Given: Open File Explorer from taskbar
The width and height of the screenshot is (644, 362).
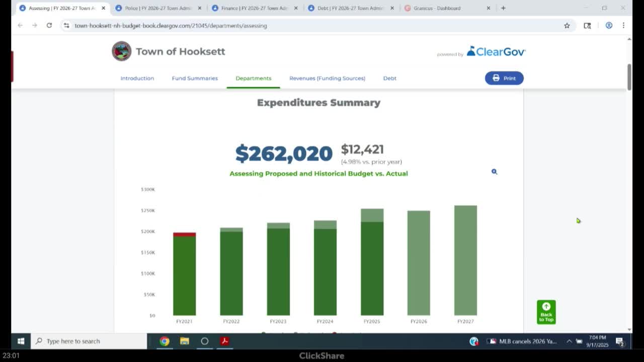Looking at the screenshot, I should (185, 341).
